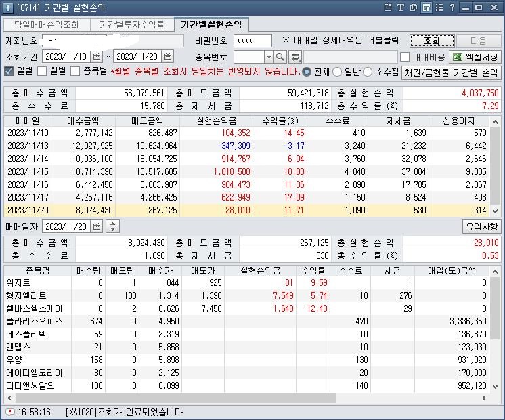This screenshot has height=420, width=505.
Task: Click the stock code swap arrows icon
Action: click(295, 57)
